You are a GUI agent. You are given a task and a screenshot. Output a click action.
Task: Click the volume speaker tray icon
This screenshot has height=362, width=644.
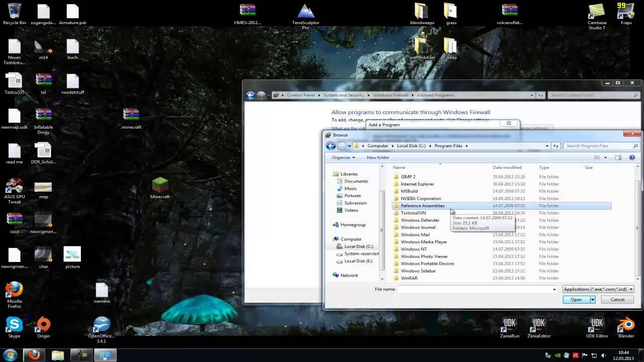pos(603,355)
